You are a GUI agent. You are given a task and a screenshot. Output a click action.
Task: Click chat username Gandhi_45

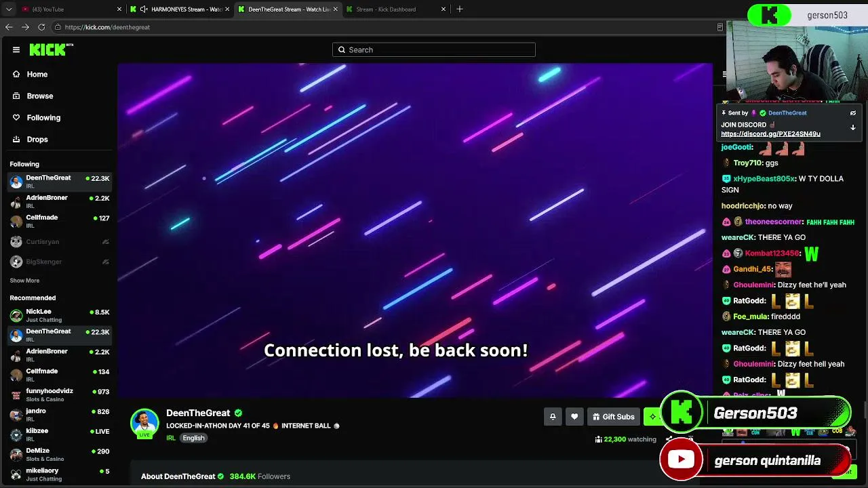tap(753, 269)
